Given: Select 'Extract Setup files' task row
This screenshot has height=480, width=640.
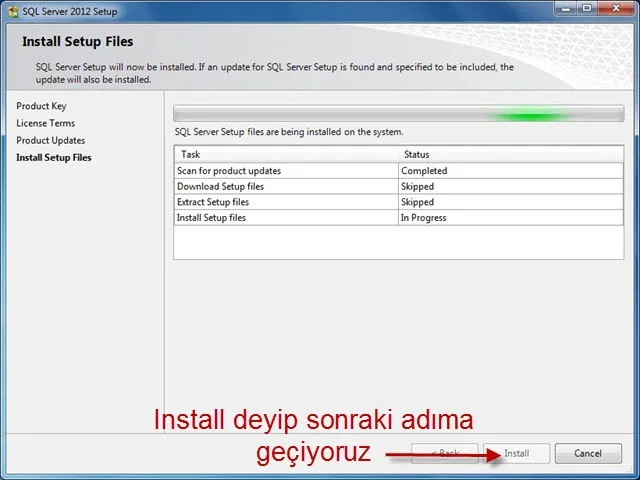Looking at the screenshot, I should click(398, 202).
